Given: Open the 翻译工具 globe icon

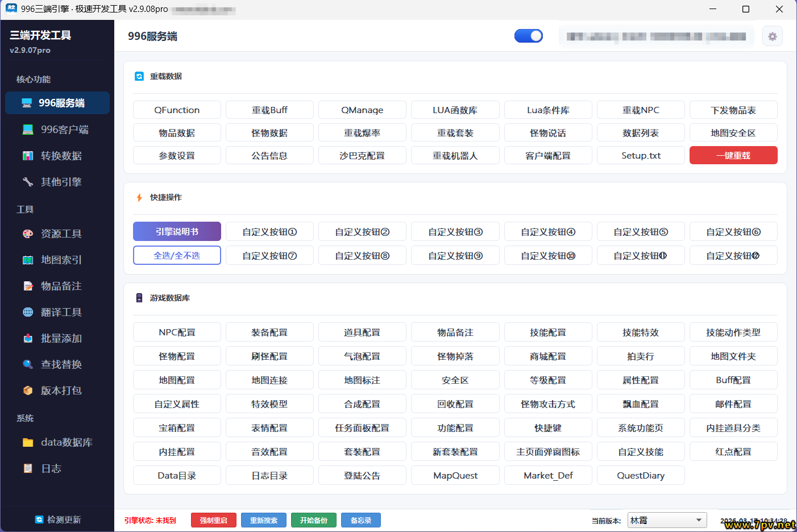Looking at the screenshot, I should 27,312.
